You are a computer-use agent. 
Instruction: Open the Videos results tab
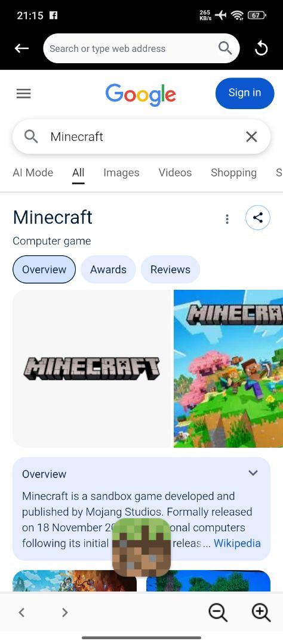pyautogui.click(x=175, y=173)
